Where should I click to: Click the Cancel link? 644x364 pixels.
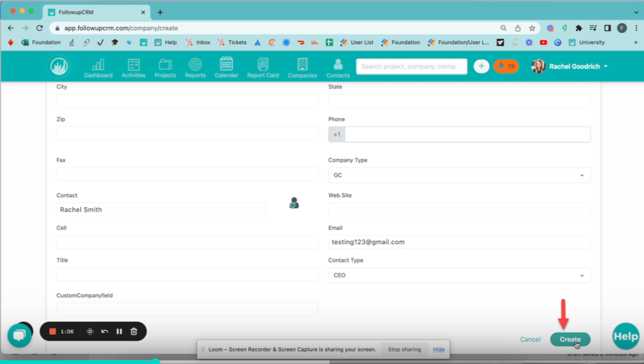coord(530,339)
